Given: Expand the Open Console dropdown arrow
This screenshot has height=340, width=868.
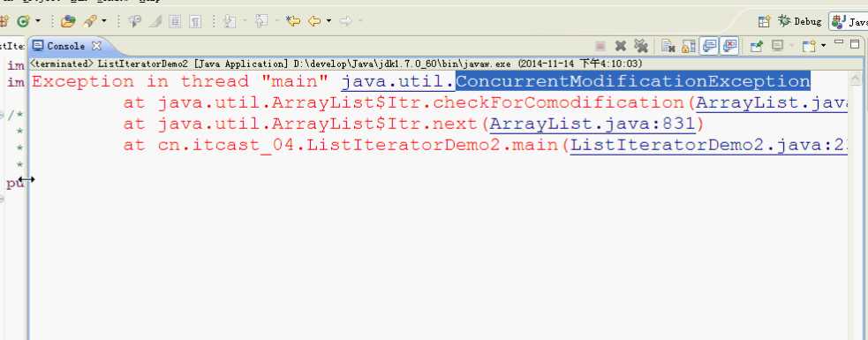Looking at the screenshot, I should click(823, 46).
